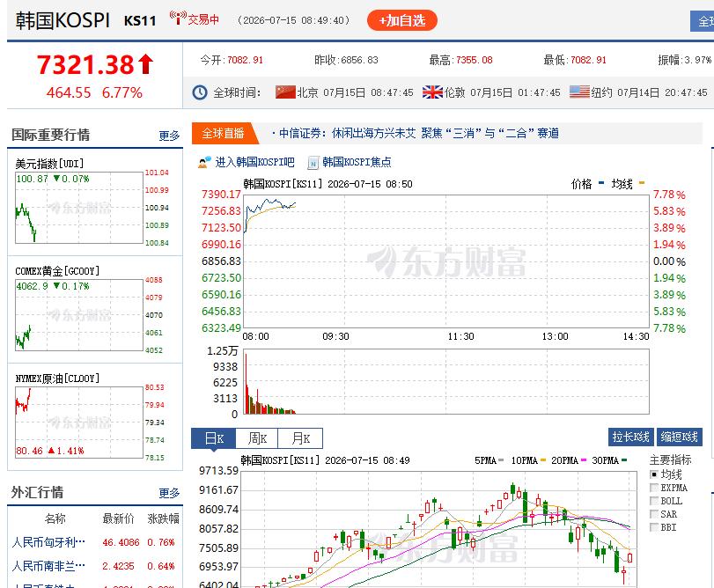Click the 交易中 trading status signal icon
Screen dimensions: 714x588
[178, 18]
